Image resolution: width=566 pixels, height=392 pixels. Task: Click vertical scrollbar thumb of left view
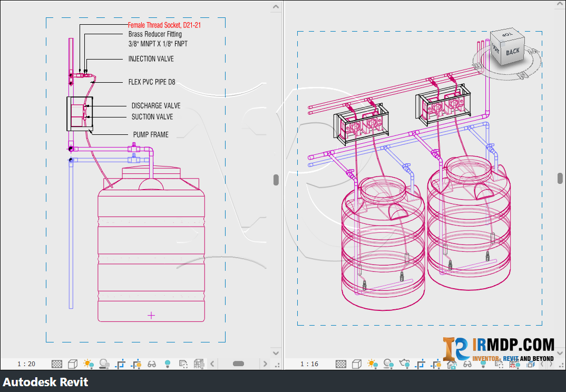tap(276, 180)
